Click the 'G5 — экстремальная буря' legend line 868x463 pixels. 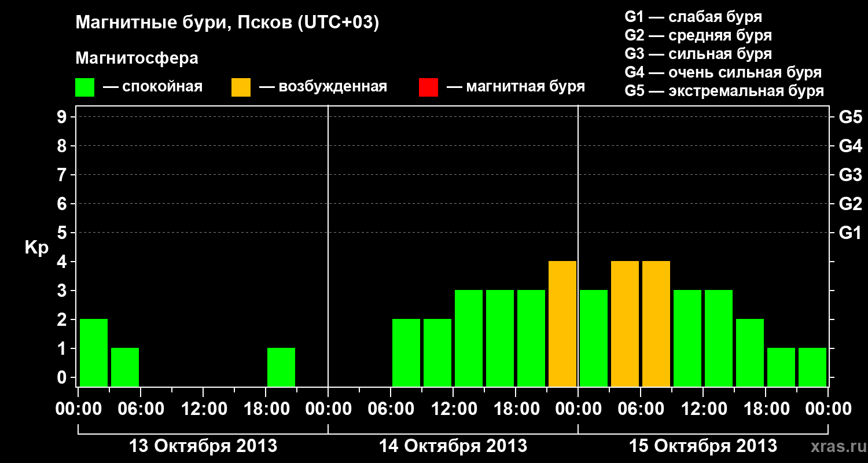coord(724,91)
